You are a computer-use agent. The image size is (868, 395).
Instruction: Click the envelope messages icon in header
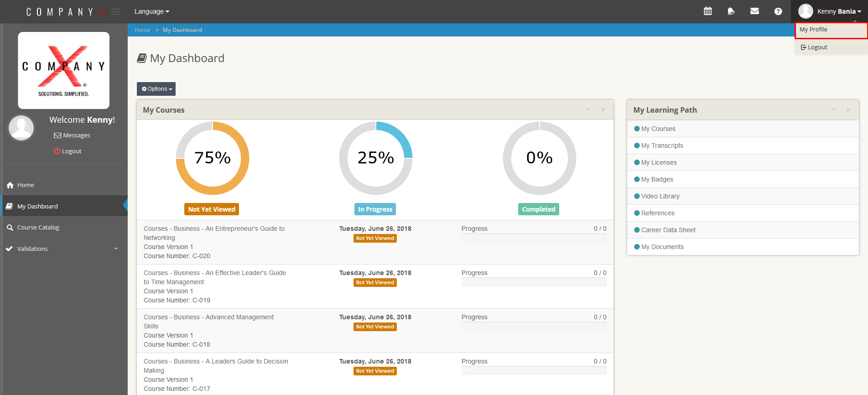(x=754, y=11)
